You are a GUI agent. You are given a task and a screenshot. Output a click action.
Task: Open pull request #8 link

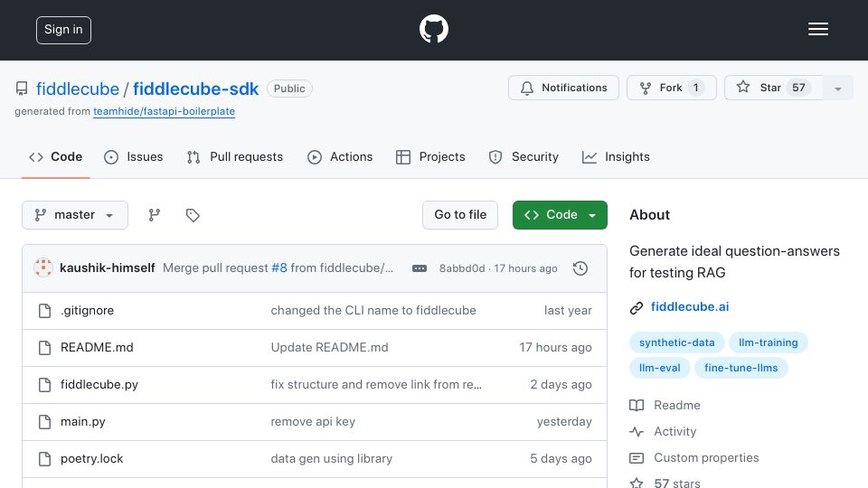[279, 267]
